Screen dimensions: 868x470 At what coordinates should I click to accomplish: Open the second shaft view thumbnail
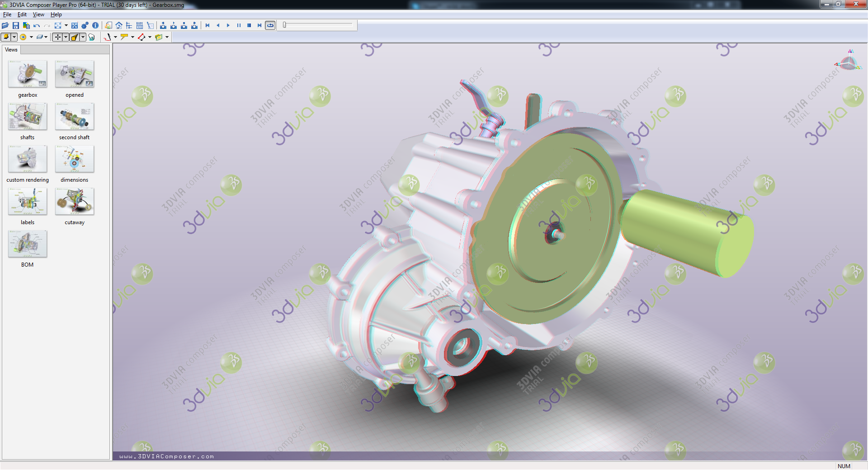75,117
